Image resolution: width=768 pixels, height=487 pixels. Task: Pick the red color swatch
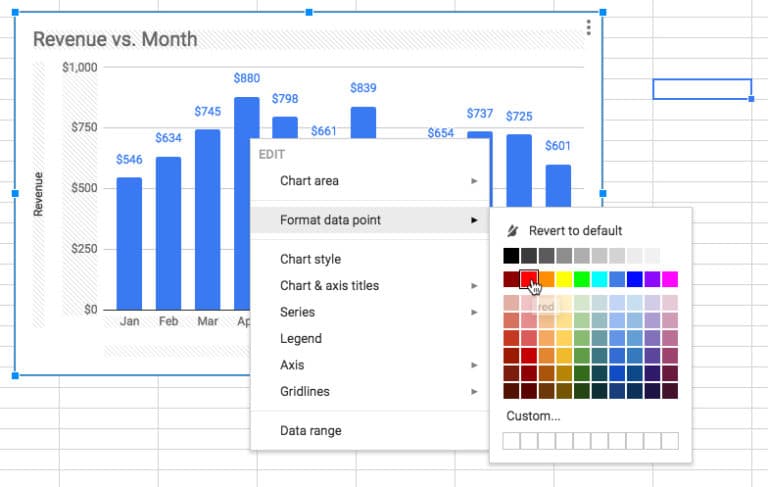click(x=529, y=279)
